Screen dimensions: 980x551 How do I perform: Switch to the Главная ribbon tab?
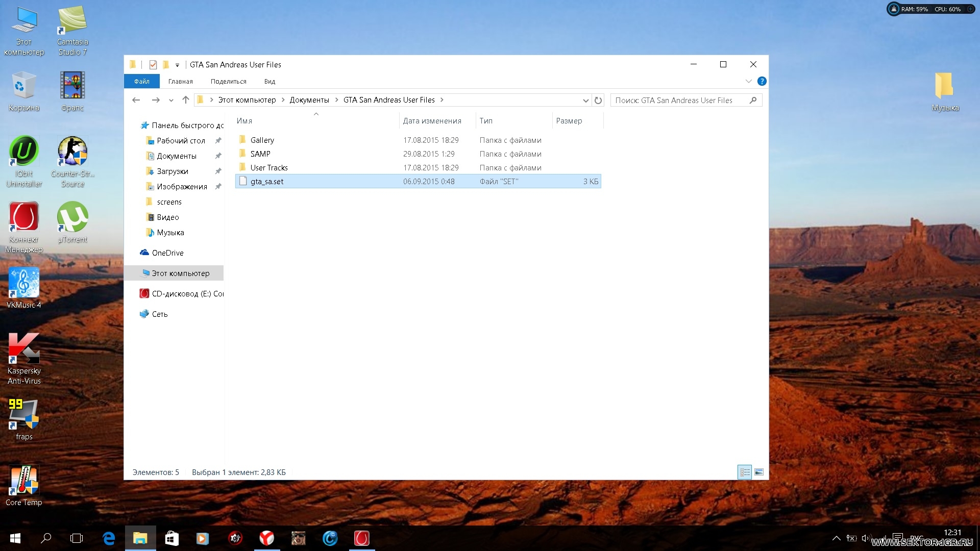[181, 82]
